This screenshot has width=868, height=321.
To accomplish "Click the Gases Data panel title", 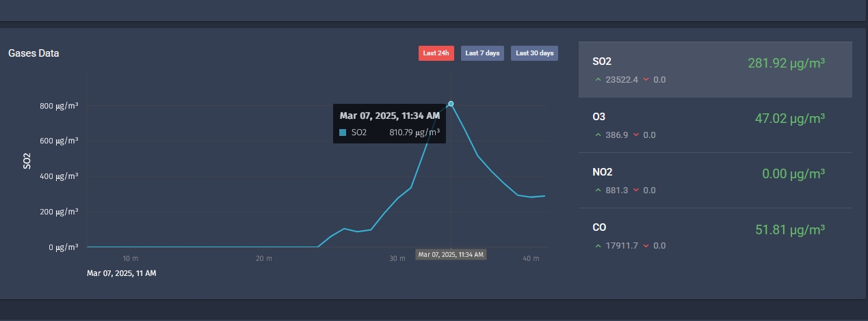I will 34,53.
